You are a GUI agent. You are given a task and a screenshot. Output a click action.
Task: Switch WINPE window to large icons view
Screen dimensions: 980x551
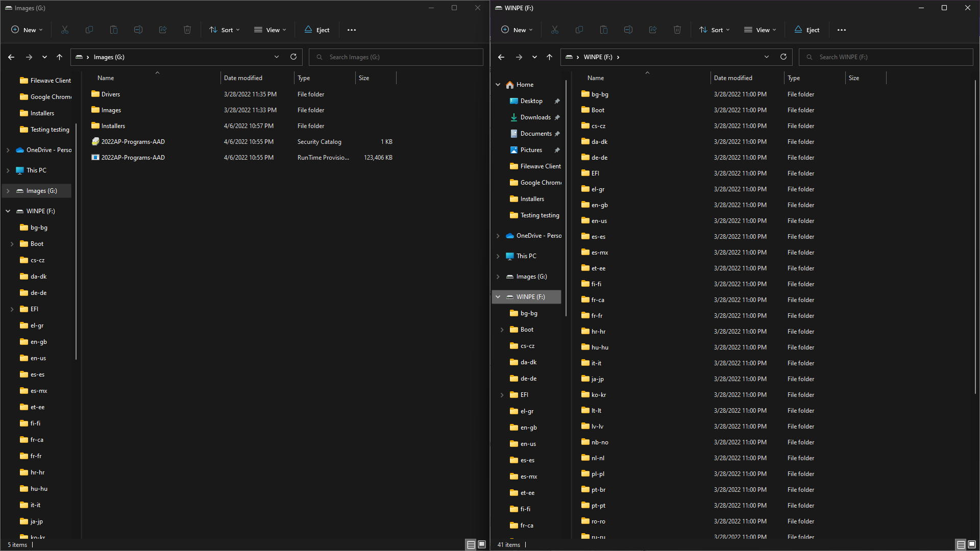pos(971,545)
